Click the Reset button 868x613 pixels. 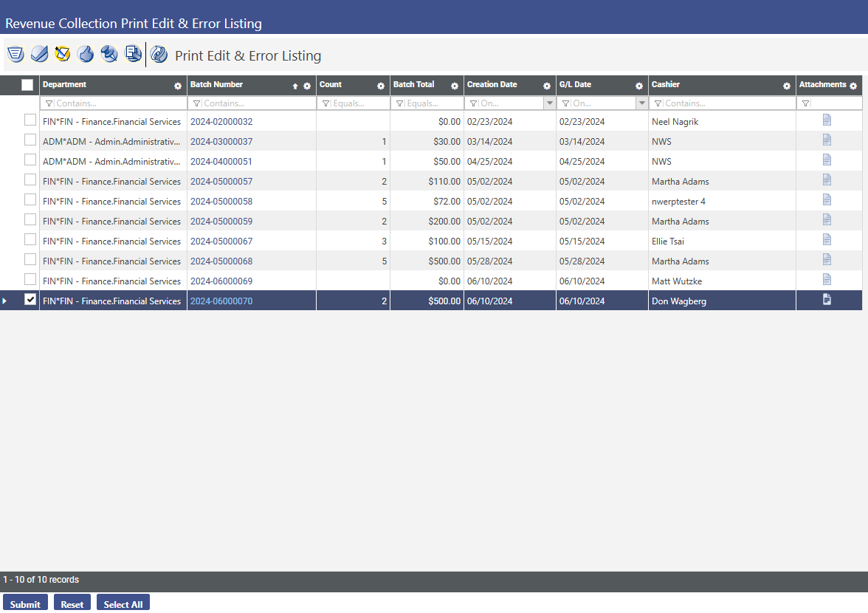point(72,603)
